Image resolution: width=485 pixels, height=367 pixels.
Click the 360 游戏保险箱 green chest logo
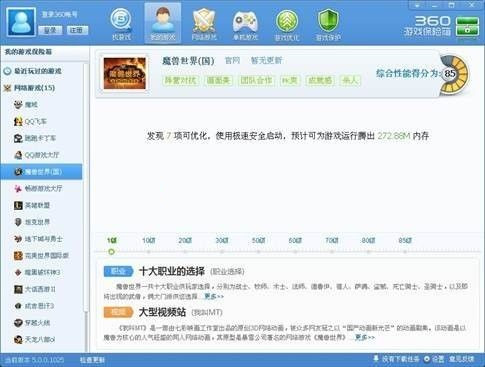[467, 26]
